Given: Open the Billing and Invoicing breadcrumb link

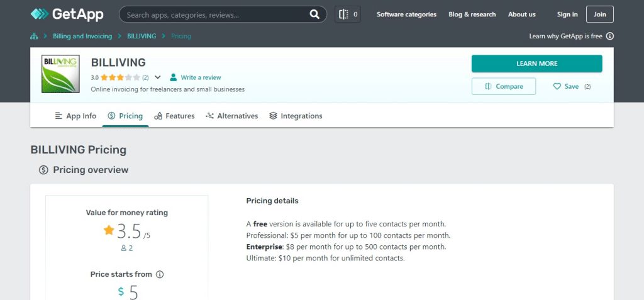Looking at the screenshot, I should coord(82,36).
